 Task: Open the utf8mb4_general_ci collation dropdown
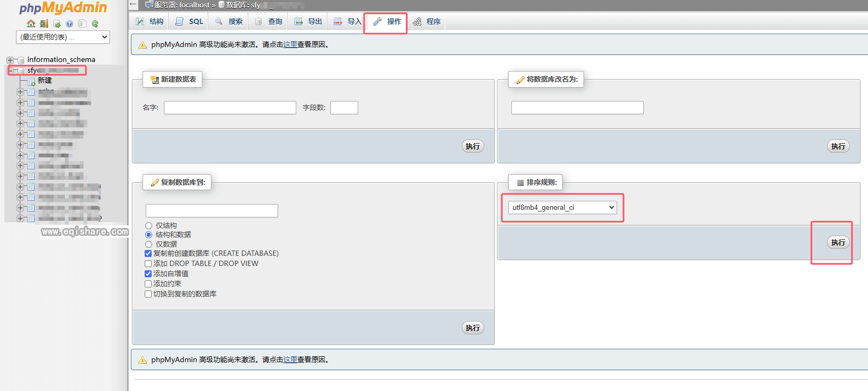(562, 207)
